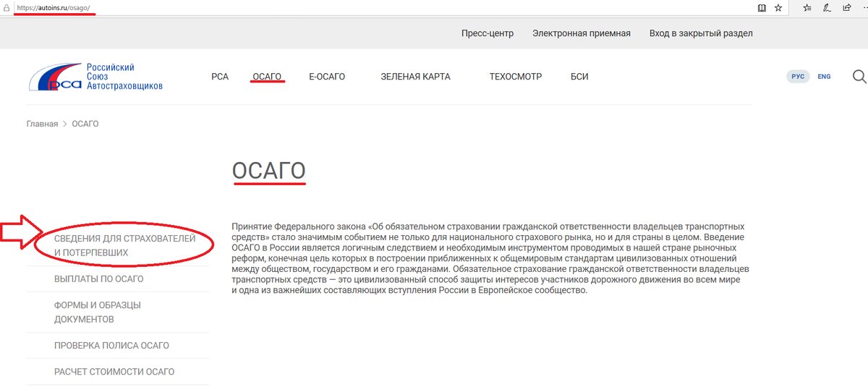Click the ОСАГО breadcrumb item
Viewport: 868px width, 387px height.
coord(85,124)
